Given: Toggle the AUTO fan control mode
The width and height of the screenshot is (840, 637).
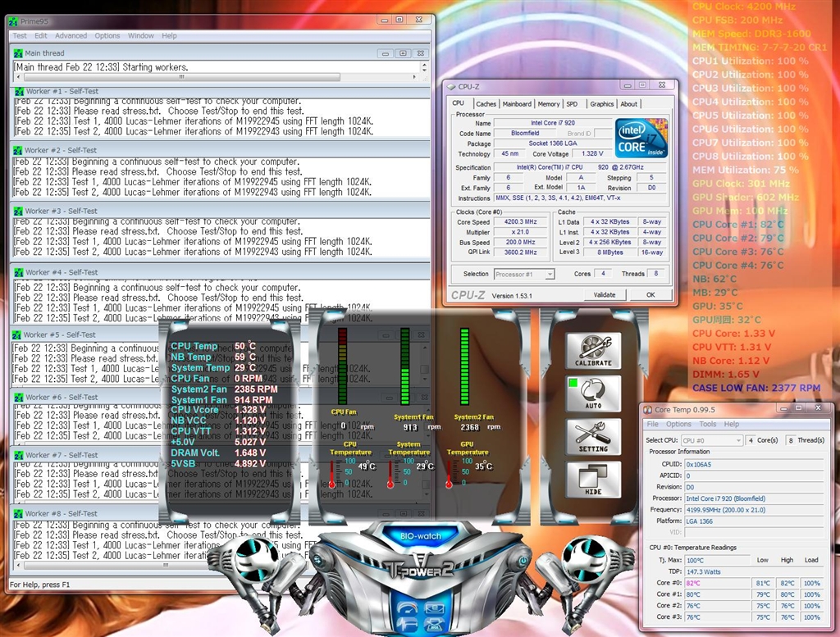Looking at the screenshot, I should (x=593, y=393).
